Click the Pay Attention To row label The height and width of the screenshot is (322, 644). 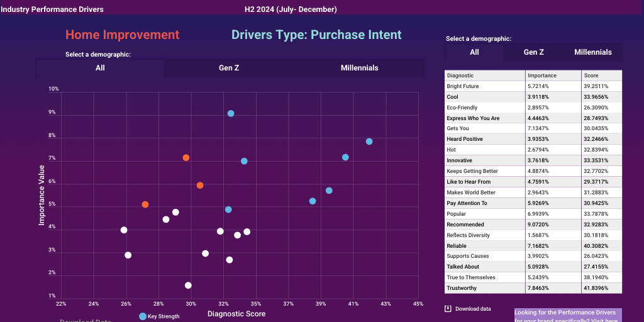[x=467, y=203]
